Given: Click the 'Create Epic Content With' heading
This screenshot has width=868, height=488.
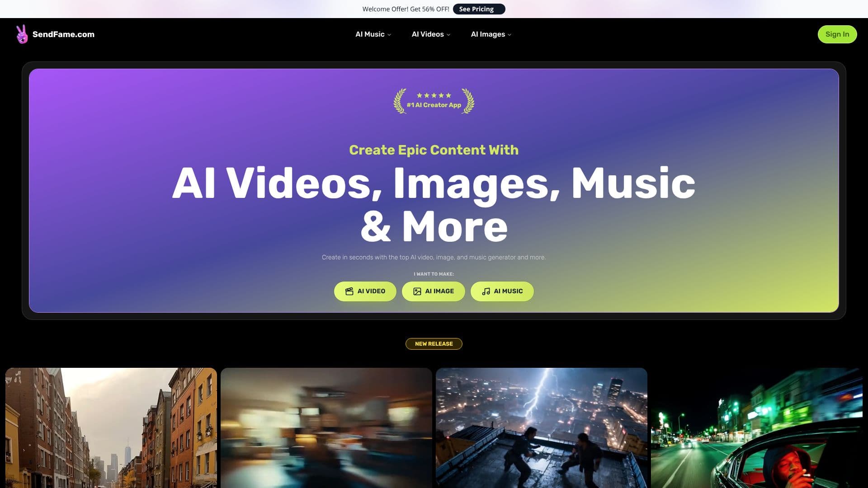Looking at the screenshot, I should point(434,150).
